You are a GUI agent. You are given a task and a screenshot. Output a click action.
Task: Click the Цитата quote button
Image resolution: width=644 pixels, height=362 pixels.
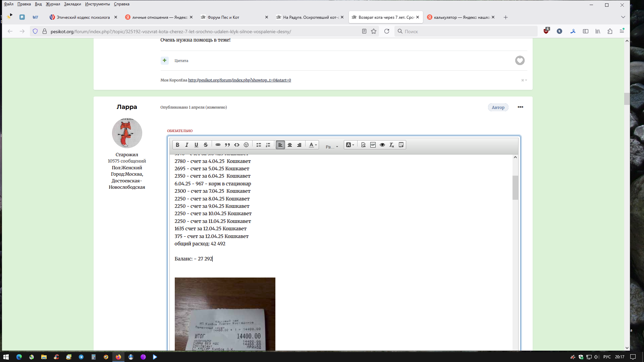coord(181,61)
